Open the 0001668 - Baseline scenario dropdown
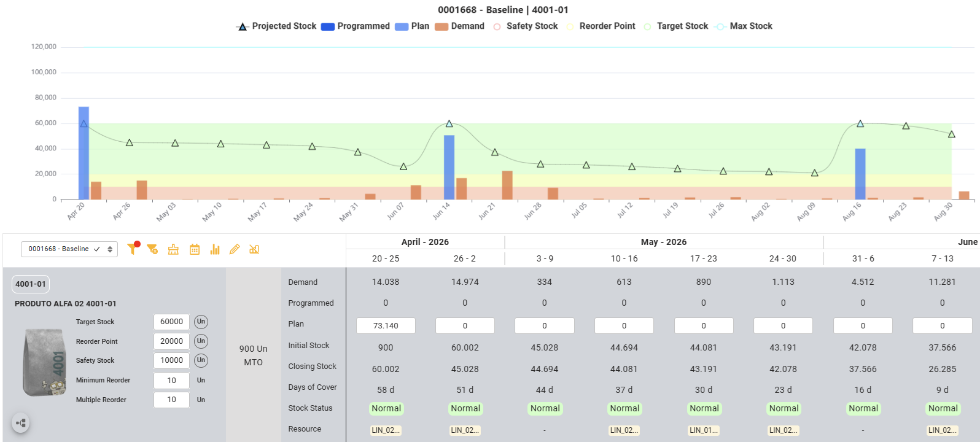 (x=69, y=249)
